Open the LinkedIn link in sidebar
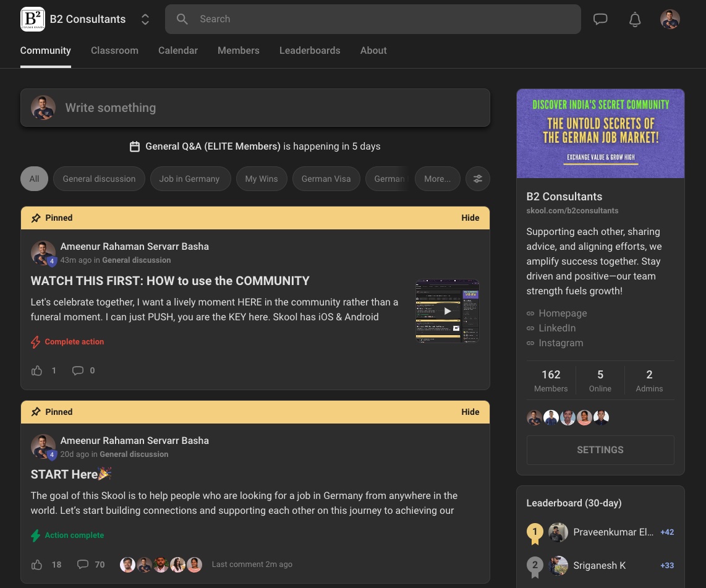This screenshot has height=588, width=706. (556, 328)
